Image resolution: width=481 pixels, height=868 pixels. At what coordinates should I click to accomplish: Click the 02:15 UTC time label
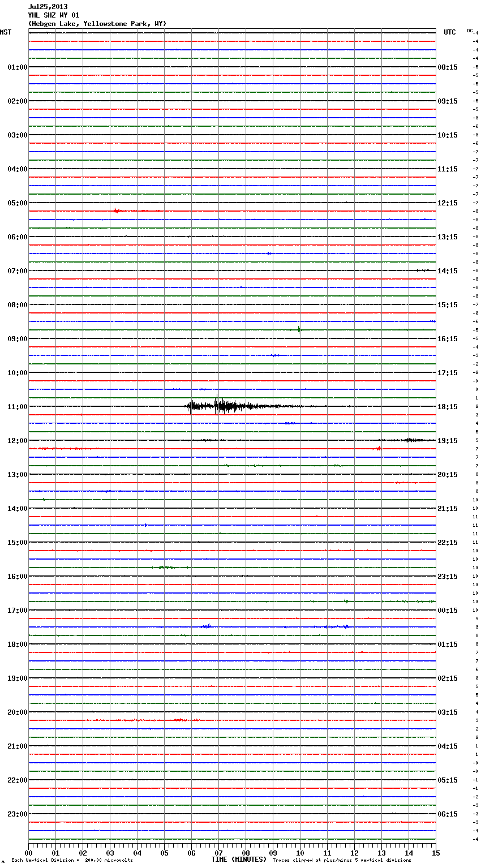click(x=448, y=678)
